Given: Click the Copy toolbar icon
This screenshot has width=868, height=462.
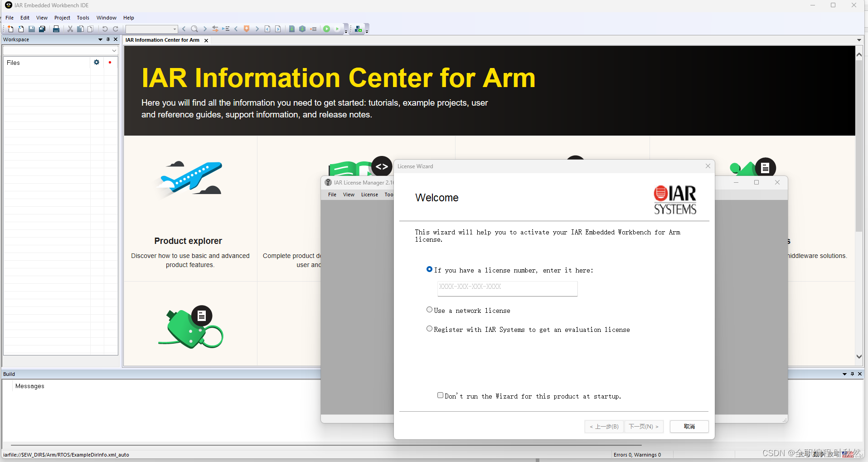Looking at the screenshot, I should [80, 29].
